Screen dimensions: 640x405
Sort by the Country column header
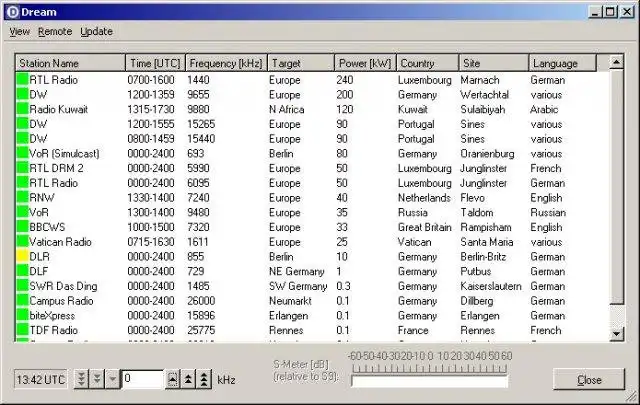click(x=427, y=63)
